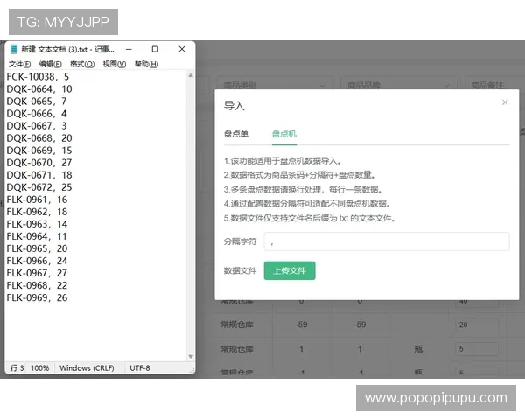Click line "DQK-0665, 7" in Notepad
Viewport: 525px width, 420px height.
pos(37,101)
